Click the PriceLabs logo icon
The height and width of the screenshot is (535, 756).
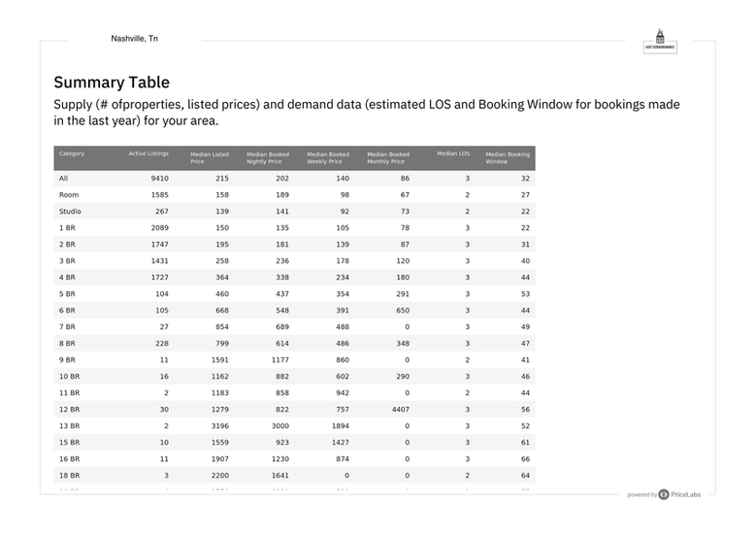pos(664,494)
